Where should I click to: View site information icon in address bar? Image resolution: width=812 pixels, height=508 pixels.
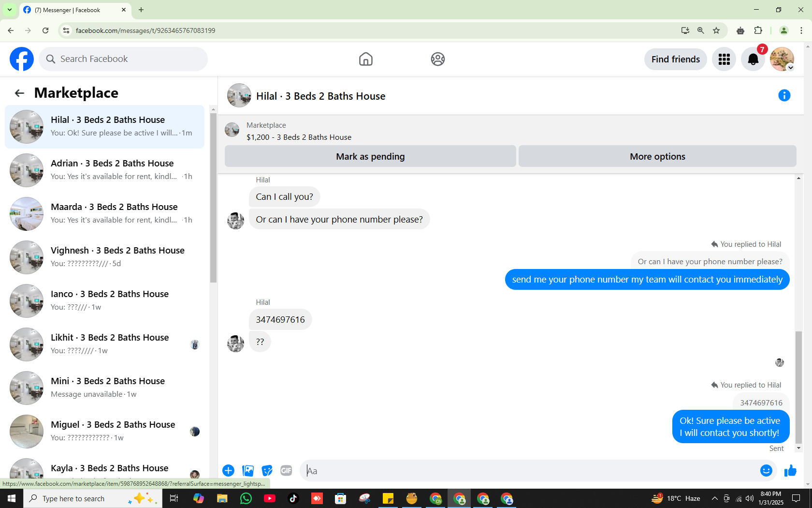[66, 30]
